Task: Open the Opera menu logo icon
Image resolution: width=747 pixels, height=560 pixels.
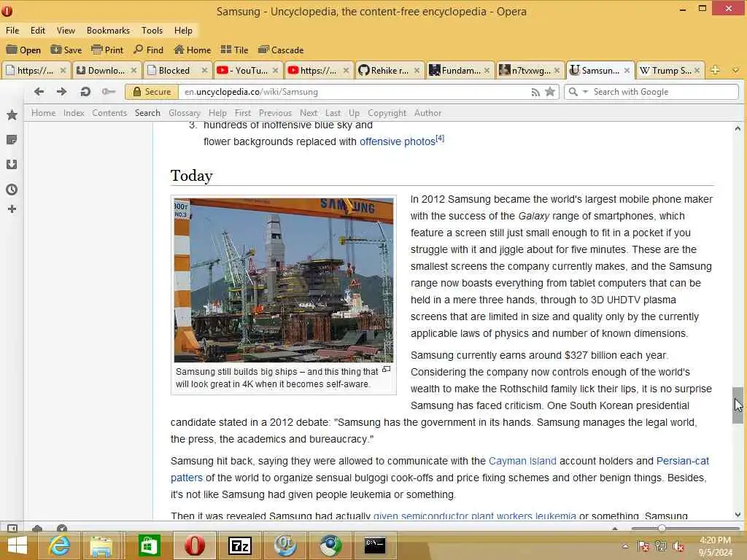Action: 7,10
